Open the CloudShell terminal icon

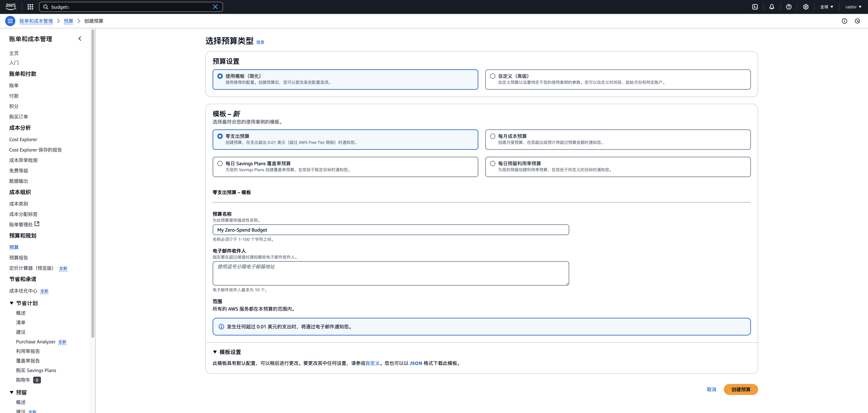click(755, 7)
